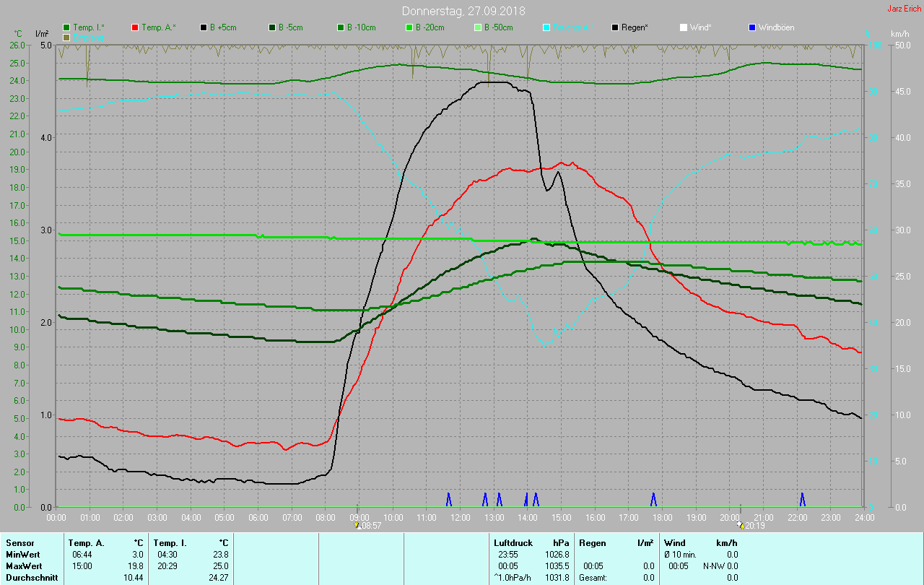Click the 'Ø 10 min.' wind label
The image size is (924, 585).
coord(680,555)
